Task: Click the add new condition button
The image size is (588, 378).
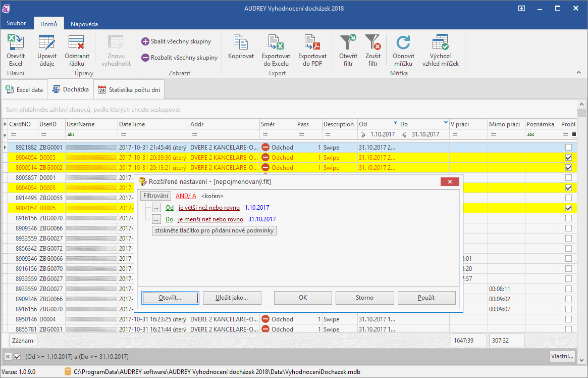Action: pyautogui.click(x=214, y=230)
